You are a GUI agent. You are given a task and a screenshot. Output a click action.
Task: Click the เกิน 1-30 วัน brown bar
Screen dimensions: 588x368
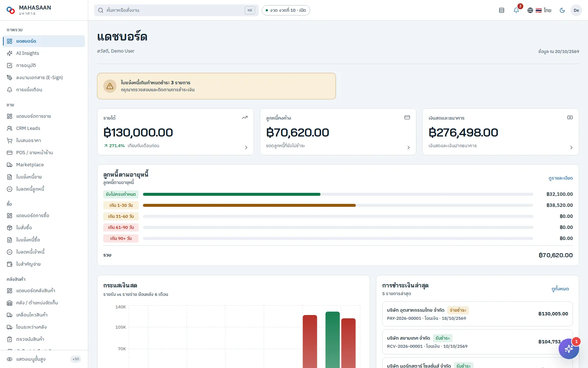point(249,205)
